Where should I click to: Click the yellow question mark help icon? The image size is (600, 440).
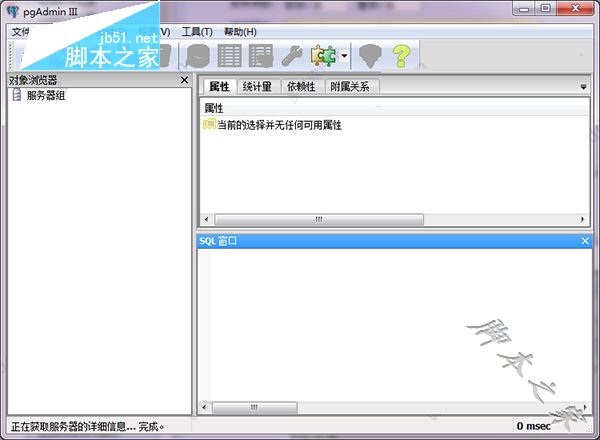(401, 56)
